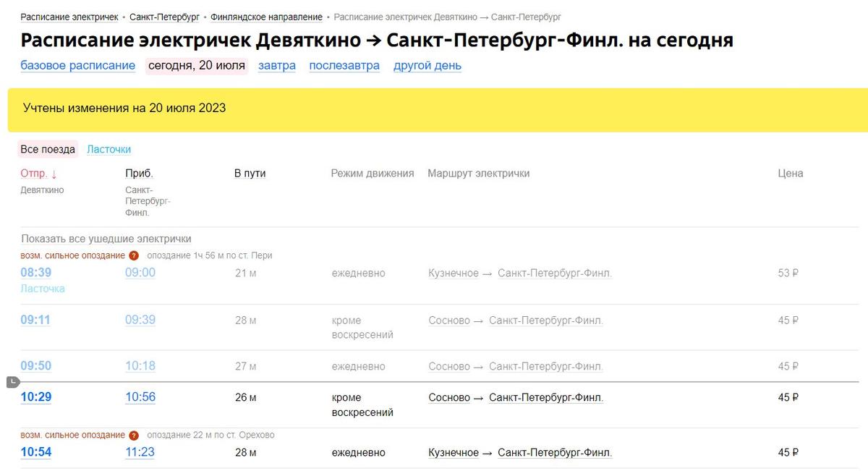Viewport: 868px width, 471px height.
Task: Click the delay help icon above 10:54
Action: pos(134,436)
